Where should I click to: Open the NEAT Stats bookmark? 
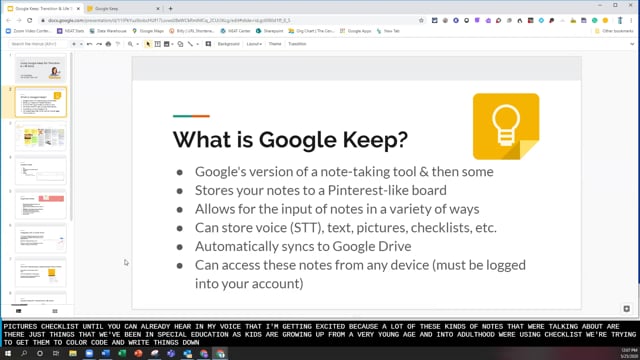(x=71, y=31)
